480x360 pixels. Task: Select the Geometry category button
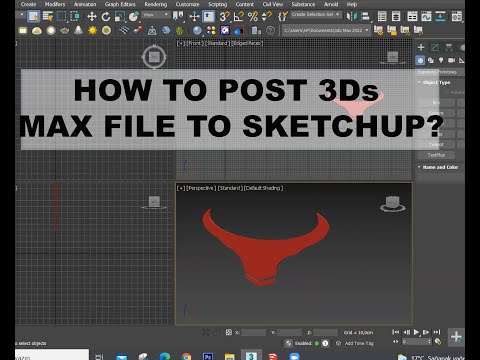click(x=420, y=60)
